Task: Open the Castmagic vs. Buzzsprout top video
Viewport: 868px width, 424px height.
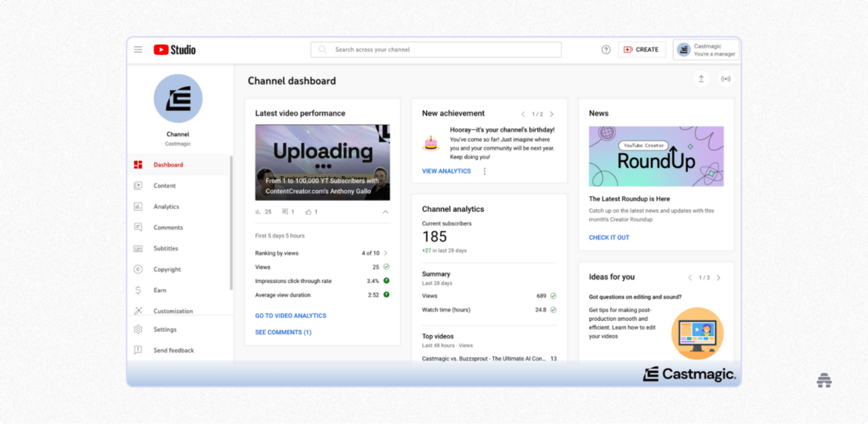Action: point(484,359)
